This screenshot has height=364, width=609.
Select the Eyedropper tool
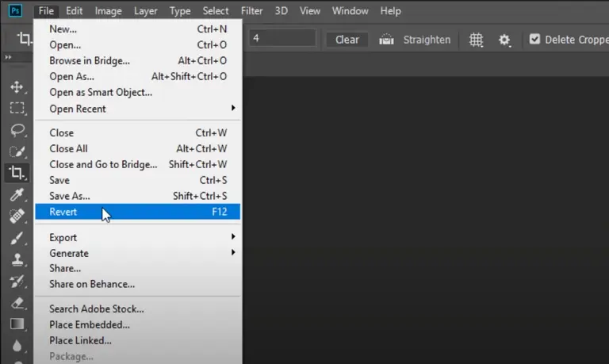click(17, 194)
